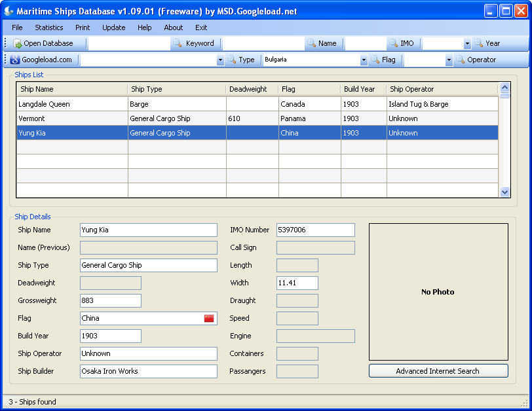This screenshot has height=411, width=532.
Task: Click the Name (Previous) details field
Action: 149,247
